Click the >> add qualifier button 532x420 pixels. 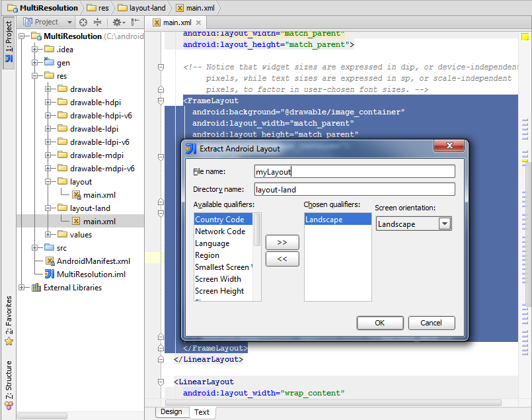[x=282, y=243]
